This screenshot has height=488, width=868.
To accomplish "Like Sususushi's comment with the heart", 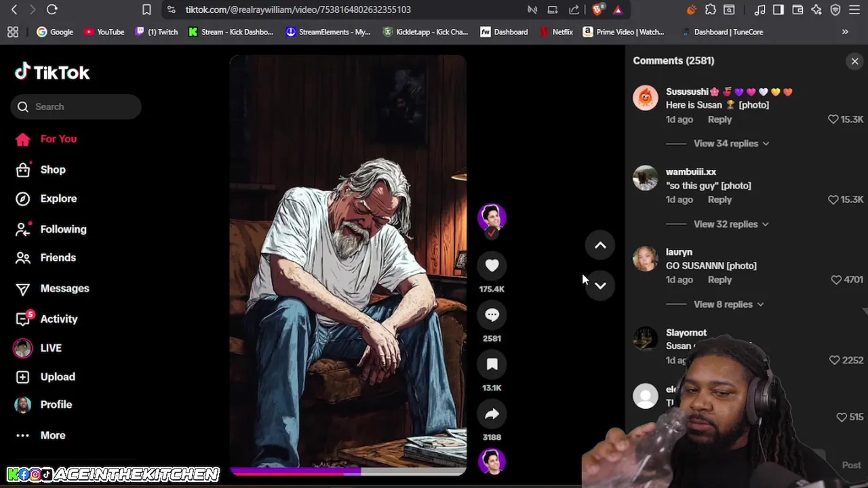I will pos(833,119).
